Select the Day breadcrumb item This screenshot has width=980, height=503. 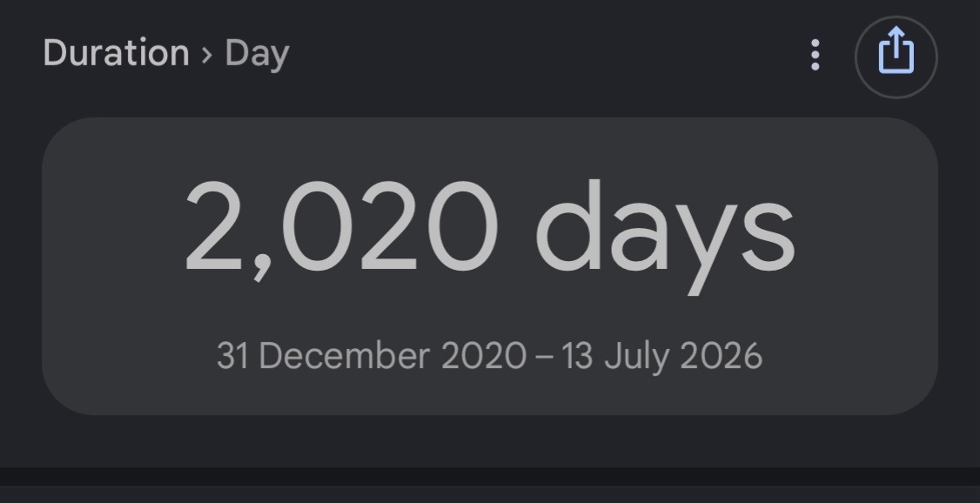(x=257, y=55)
